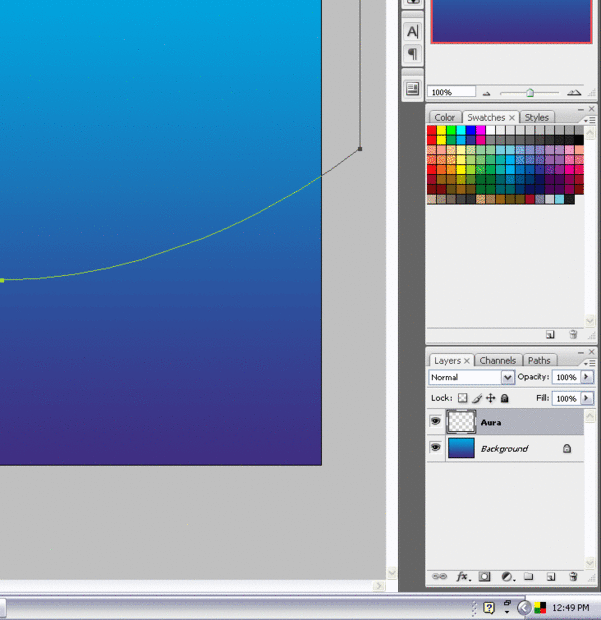This screenshot has height=620, width=601.
Task: Expand the Opacity slider arrow
Action: point(587,377)
